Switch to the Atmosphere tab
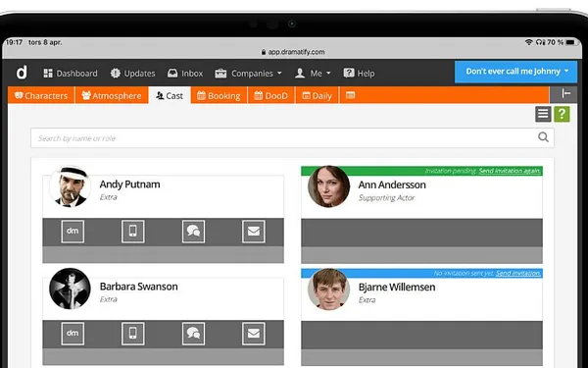The height and width of the screenshot is (368, 588). (112, 95)
